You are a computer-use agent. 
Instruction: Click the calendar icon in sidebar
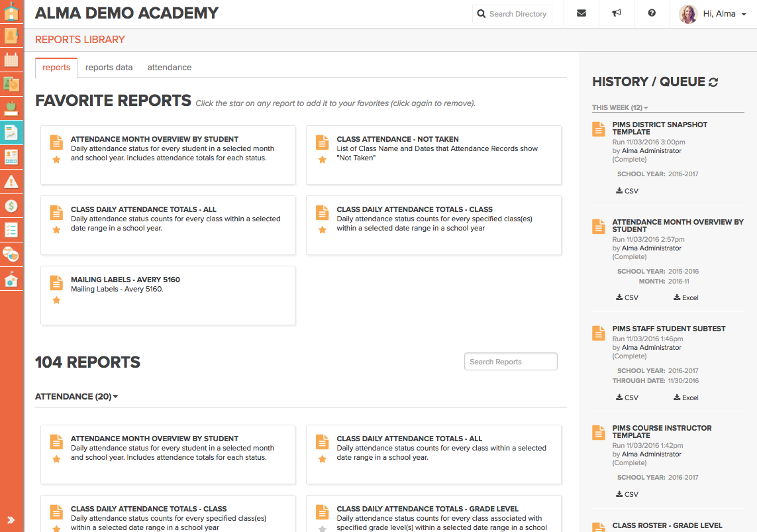[x=11, y=60]
